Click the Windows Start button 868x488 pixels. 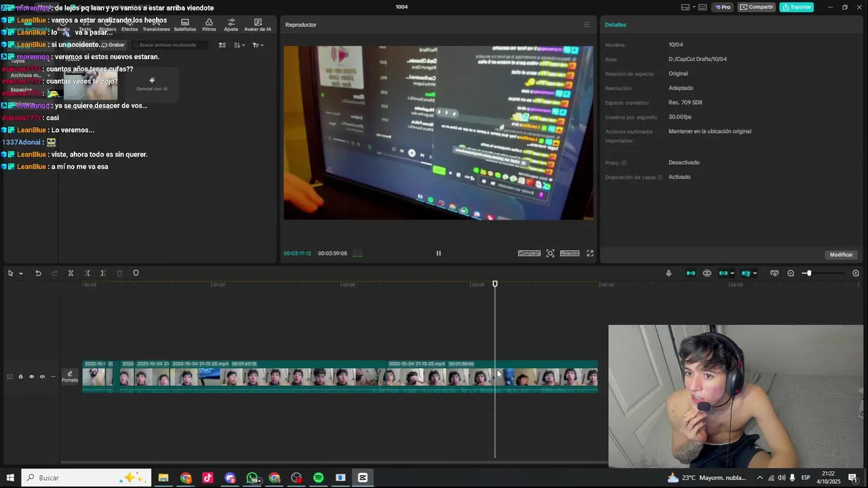pyautogui.click(x=10, y=478)
